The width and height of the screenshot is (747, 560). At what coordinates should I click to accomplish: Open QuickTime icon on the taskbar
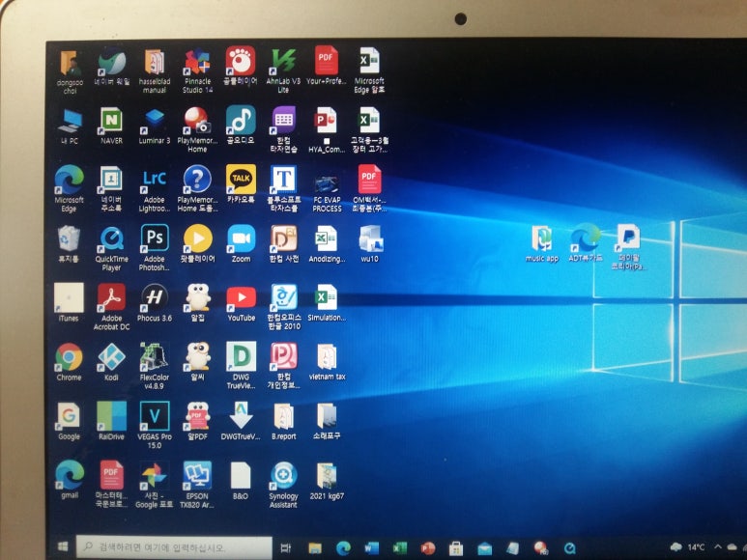(x=569, y=548)
